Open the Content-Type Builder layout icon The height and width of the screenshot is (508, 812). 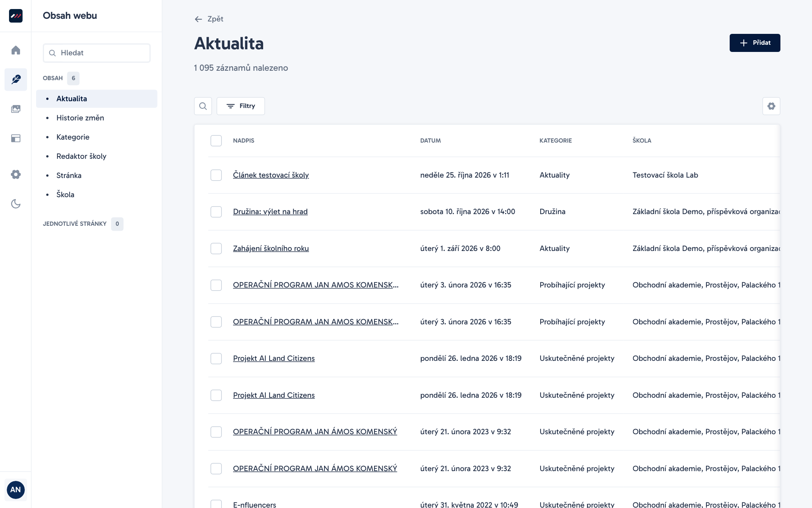coord(16,138)
